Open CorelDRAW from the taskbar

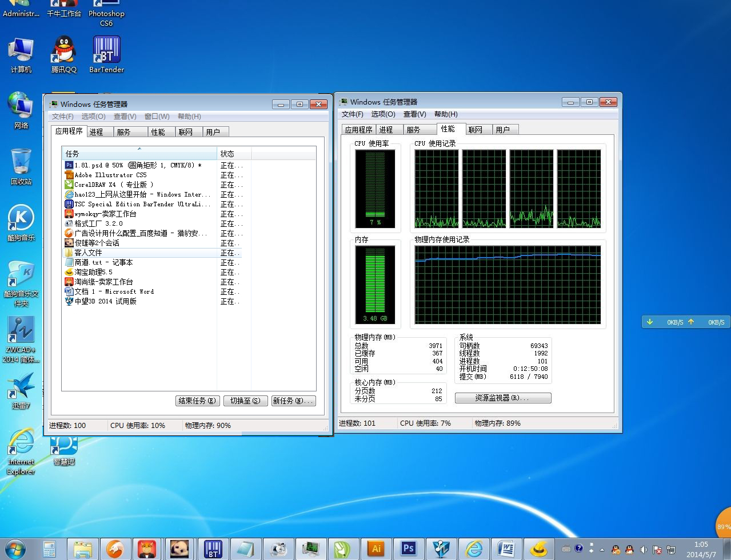[x=343, y=549]
